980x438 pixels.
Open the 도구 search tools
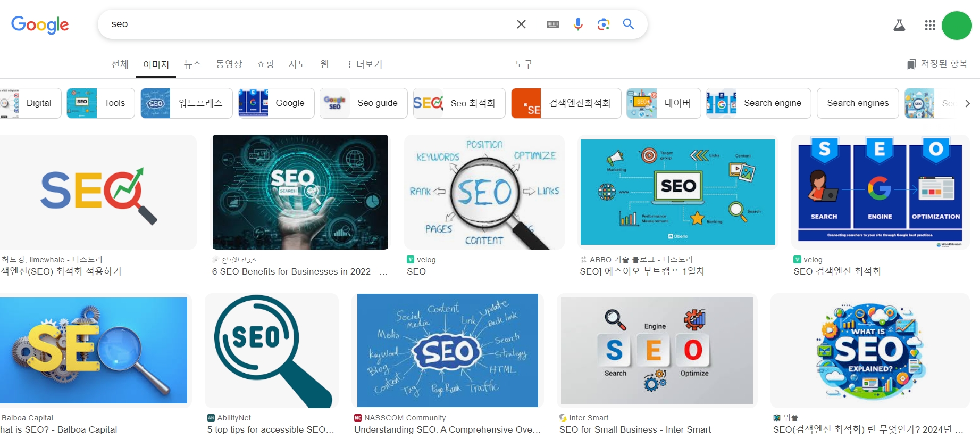coord(524,64)
